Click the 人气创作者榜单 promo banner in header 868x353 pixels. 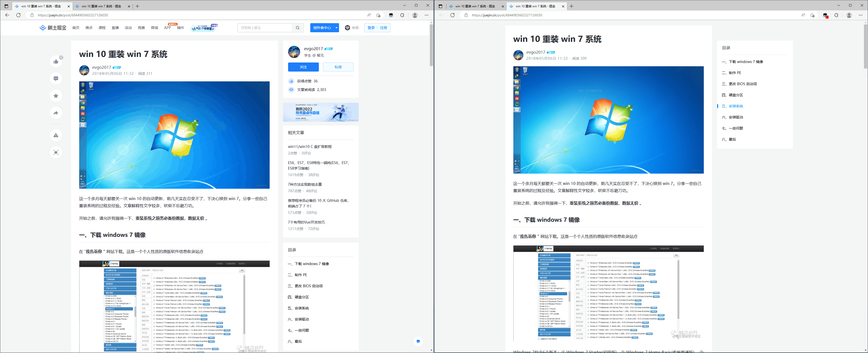[204, 28]
